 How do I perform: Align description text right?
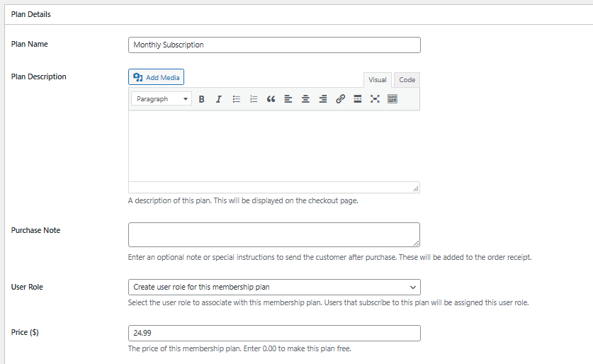(323, 99)
